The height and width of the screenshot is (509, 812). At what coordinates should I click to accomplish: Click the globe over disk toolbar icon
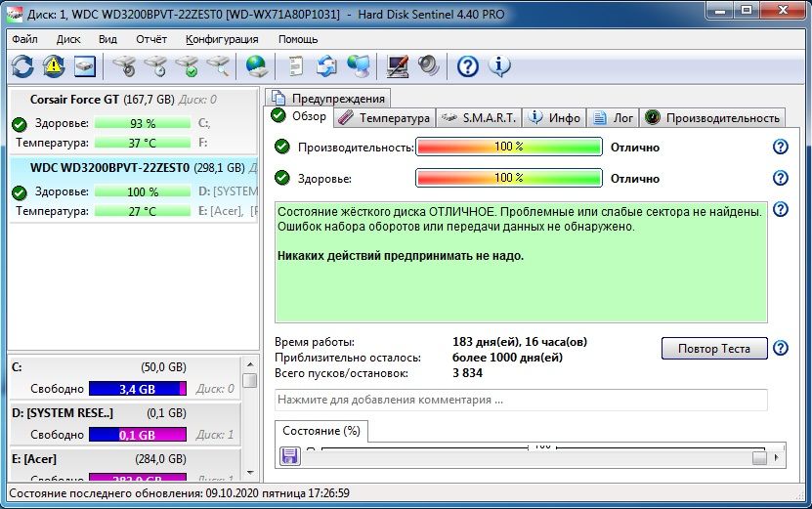click(x=256, y=66)
